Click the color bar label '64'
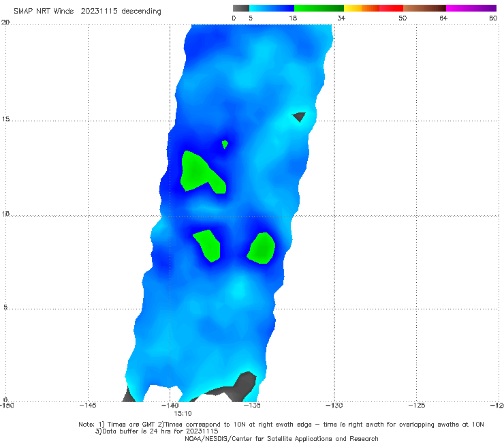 click(x=443, y=18)
